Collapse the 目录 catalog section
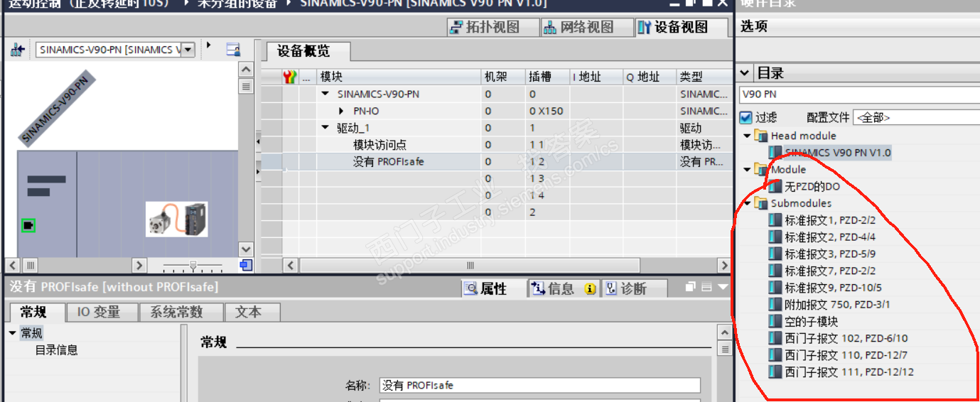The width and height of the screenshot is (980, 402). 745,72
